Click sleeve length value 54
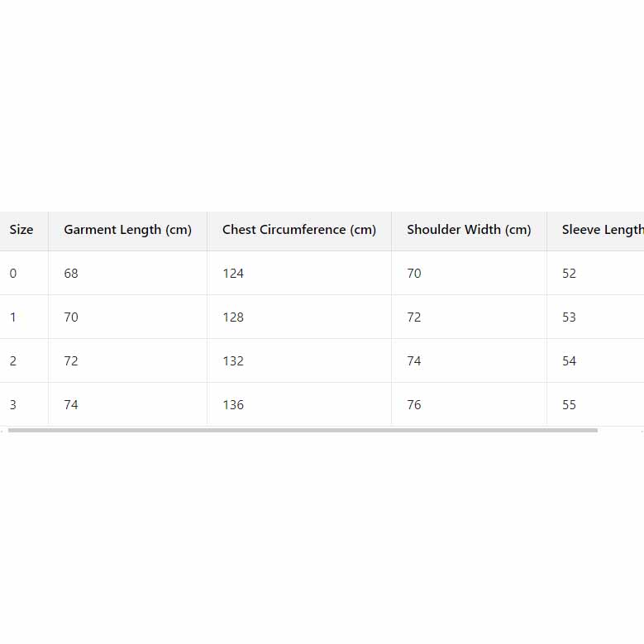 point(569,361)
